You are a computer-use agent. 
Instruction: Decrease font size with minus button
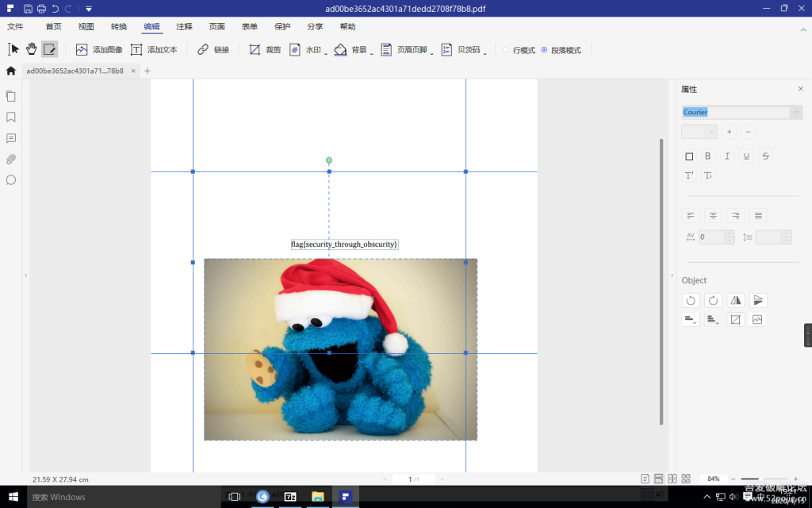pyautogui.click(x=748, y=132)
